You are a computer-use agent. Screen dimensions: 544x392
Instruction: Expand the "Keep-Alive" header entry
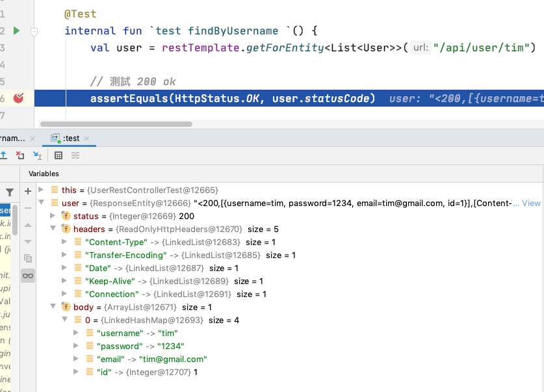(x=64, y=280)
